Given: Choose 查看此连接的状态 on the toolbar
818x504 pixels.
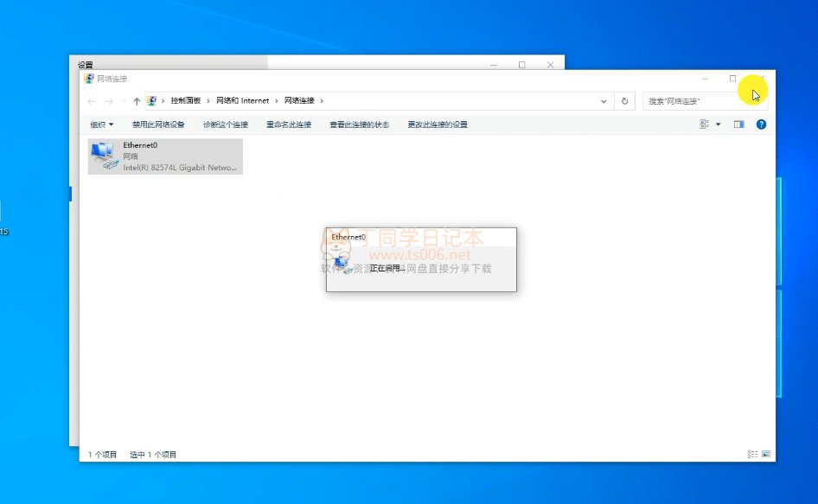Looking at the screenshot, I should pos(360,124).
